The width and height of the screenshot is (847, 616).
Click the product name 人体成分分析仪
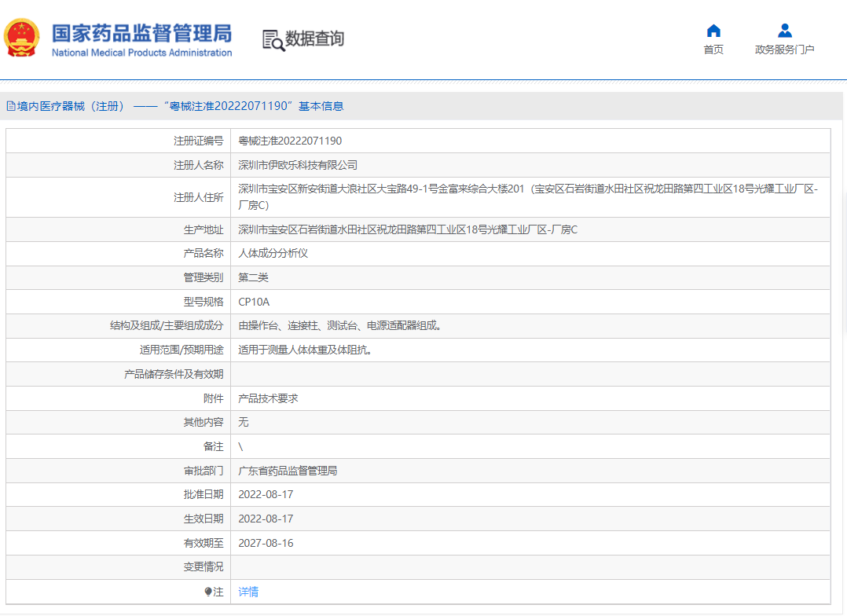[273, 253]
